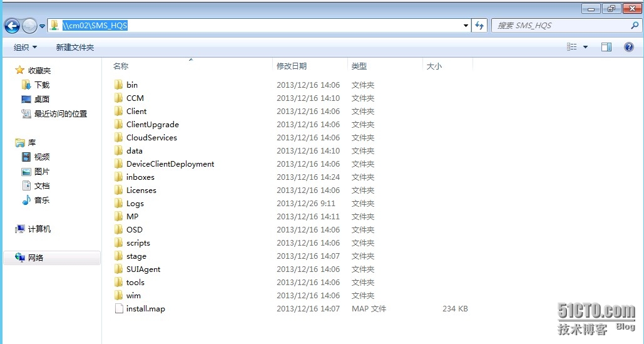Click the install.map file name
The height and width of the screenshot is (344, 644).
(x=145, y=309)
